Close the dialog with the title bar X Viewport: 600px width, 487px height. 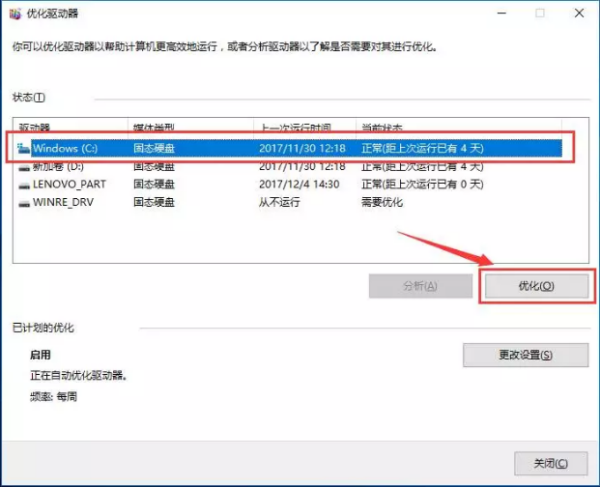[x=581, y=14]
